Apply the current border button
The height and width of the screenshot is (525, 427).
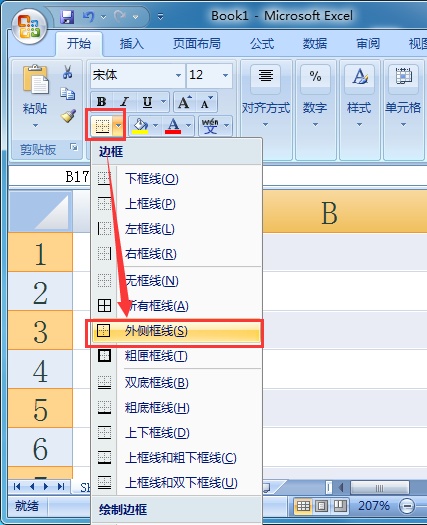point(102,126)
